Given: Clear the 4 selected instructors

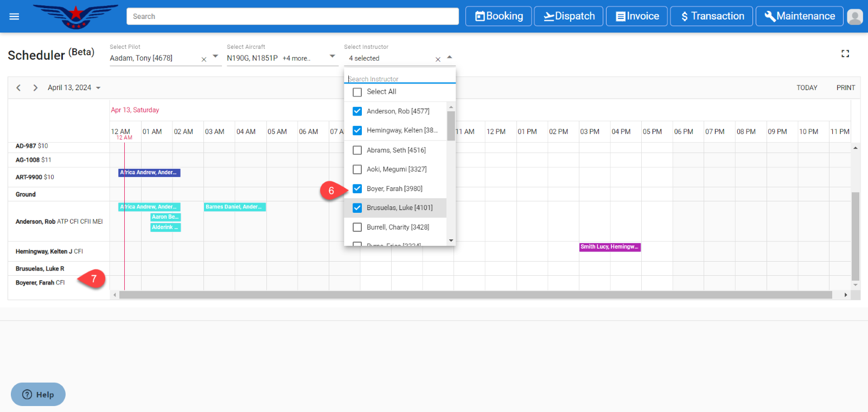Looking at the screenshot, I should 438,59.
